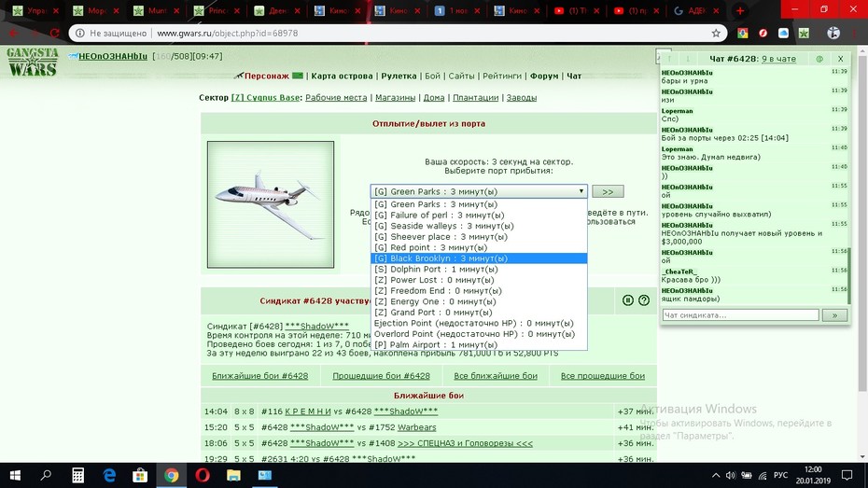Send chat message with the » button
The width and height of the screenshot is (868, 488).
[834, 314]
